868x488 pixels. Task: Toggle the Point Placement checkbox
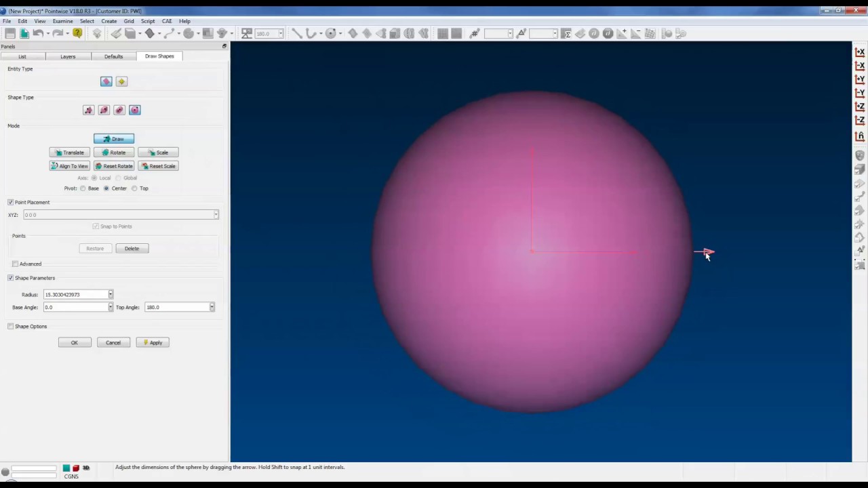(10, 203)
